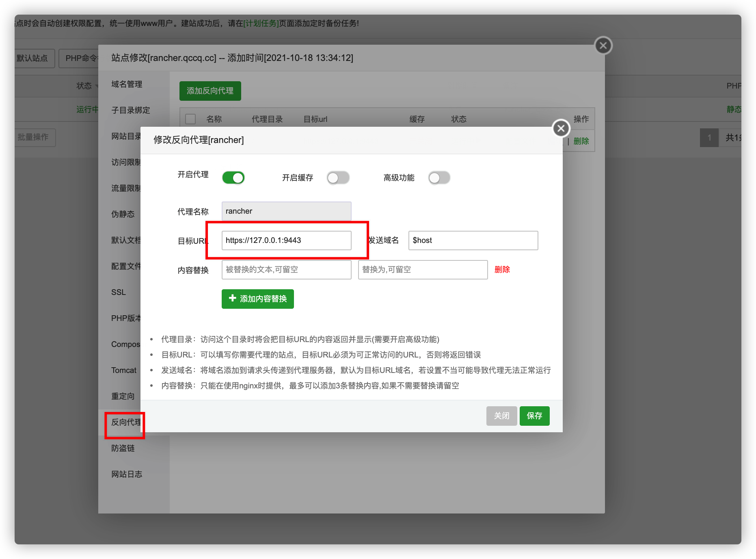Open the 域名管理 sidebar tab
Viewport: 756px width, 559px height.
point(127,84)
